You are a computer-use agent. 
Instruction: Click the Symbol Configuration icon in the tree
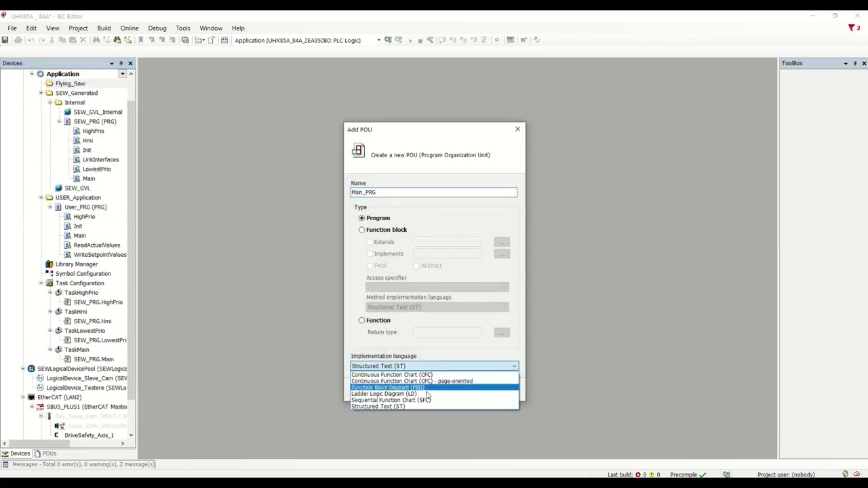tap(50, 274)
